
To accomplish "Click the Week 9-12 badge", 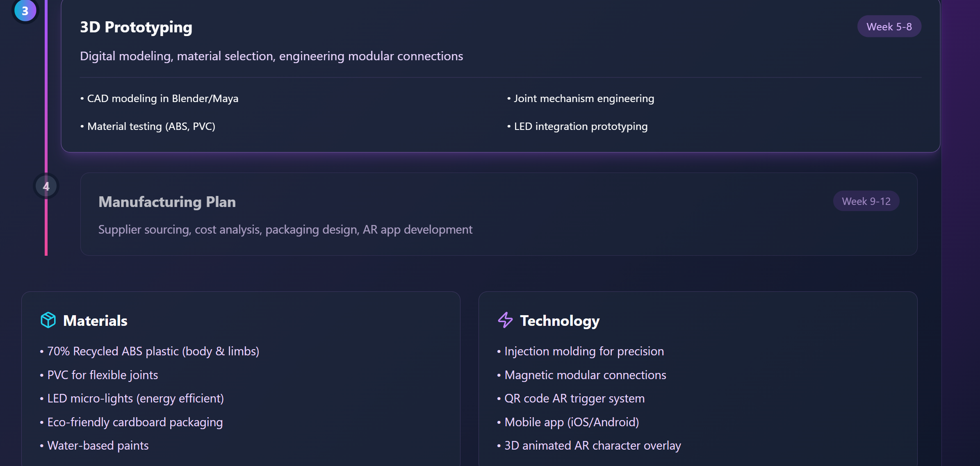I will [x=866, y=201].
